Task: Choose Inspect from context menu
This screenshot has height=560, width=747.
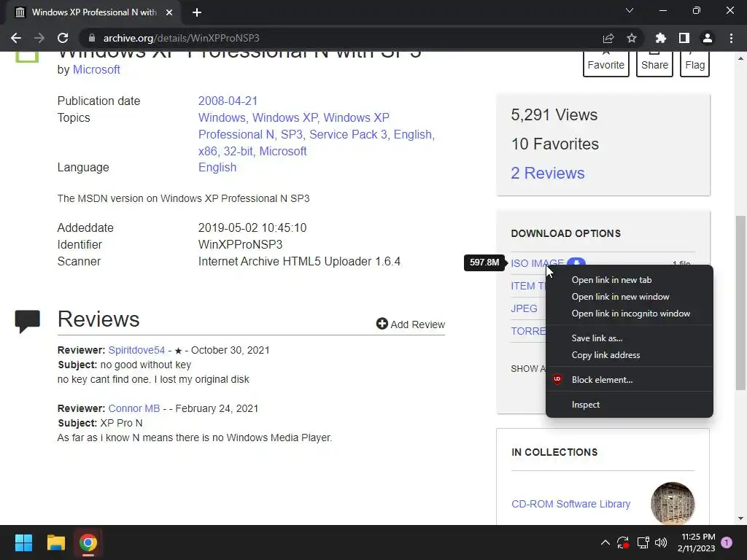Action: 629,404
